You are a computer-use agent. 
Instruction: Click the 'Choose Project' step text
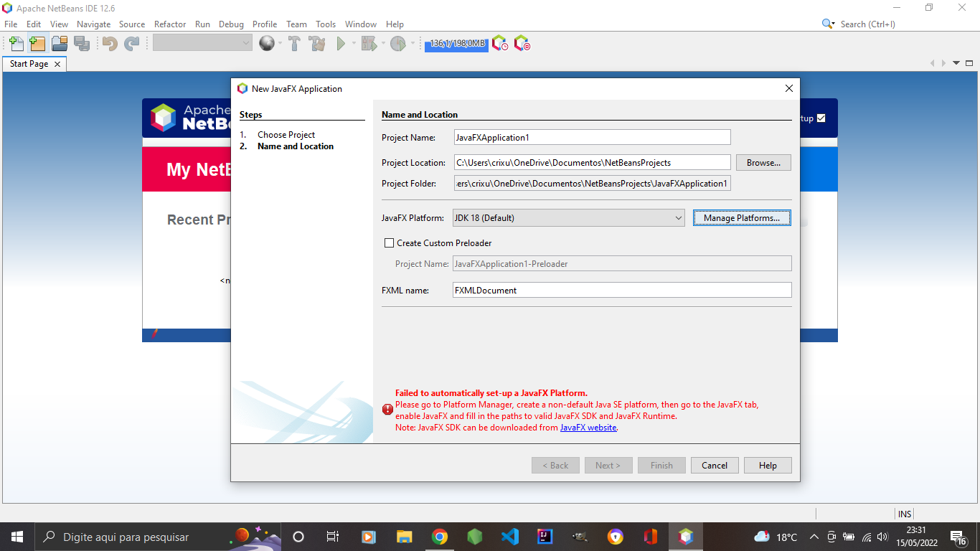286,135
